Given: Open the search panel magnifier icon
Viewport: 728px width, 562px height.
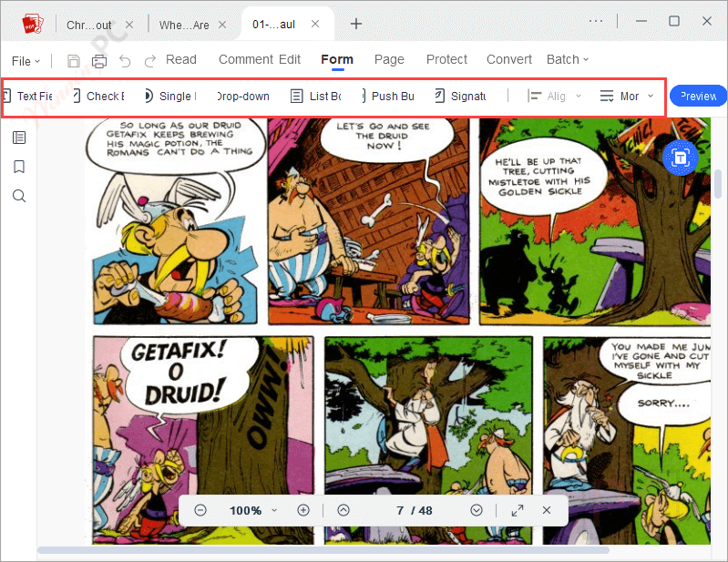Looking at the screenshot, I should pyautogui.click(x=19, y=196).
